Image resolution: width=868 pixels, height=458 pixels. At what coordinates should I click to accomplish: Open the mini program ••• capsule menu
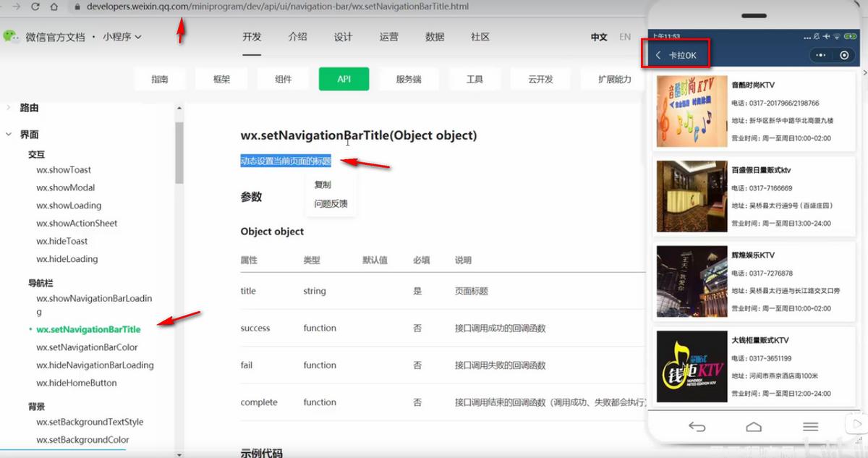click(820, 54)
